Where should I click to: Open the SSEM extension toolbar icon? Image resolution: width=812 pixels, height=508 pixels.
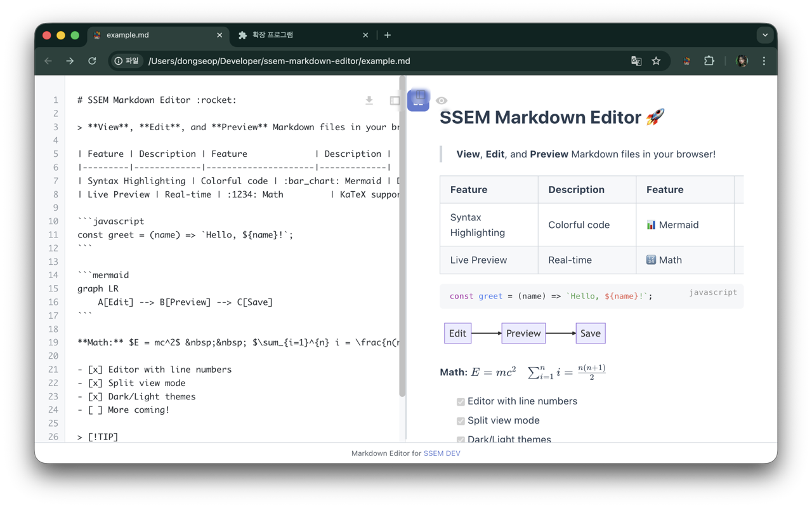coord(686,61)
